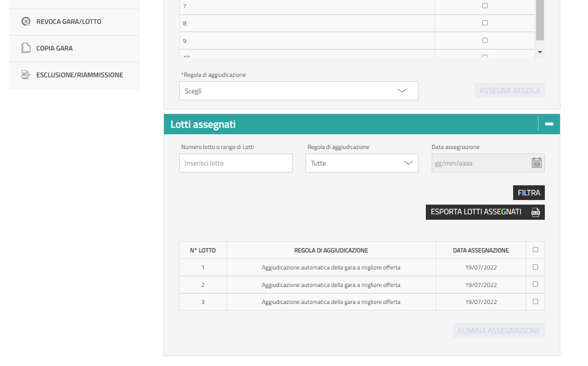This screenshot has height=366, width=588.
Task: Click the XLSX export file icon
Action: tap(535, 212)
